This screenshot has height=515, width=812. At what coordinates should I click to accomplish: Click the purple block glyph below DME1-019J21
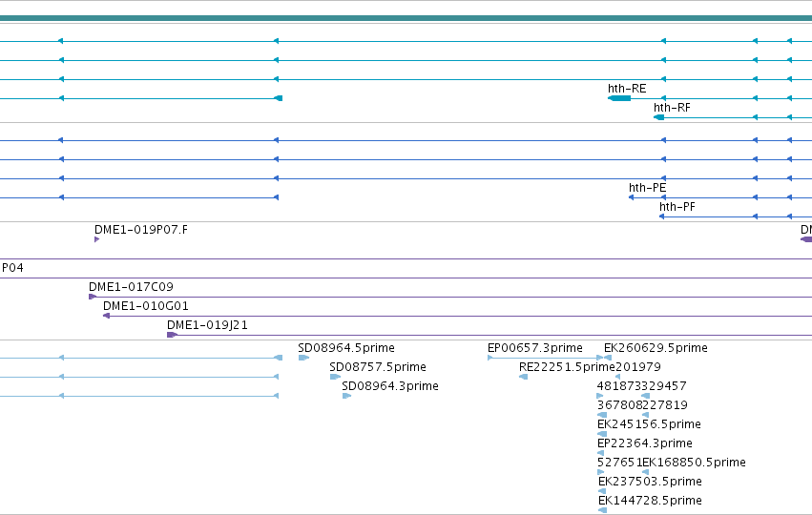pos(172,335)
